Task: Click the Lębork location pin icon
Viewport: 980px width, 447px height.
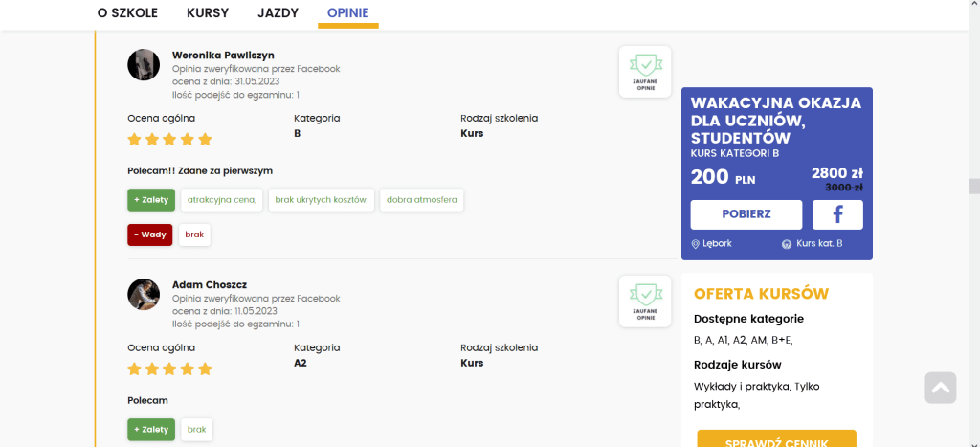Action: point(695,244)
